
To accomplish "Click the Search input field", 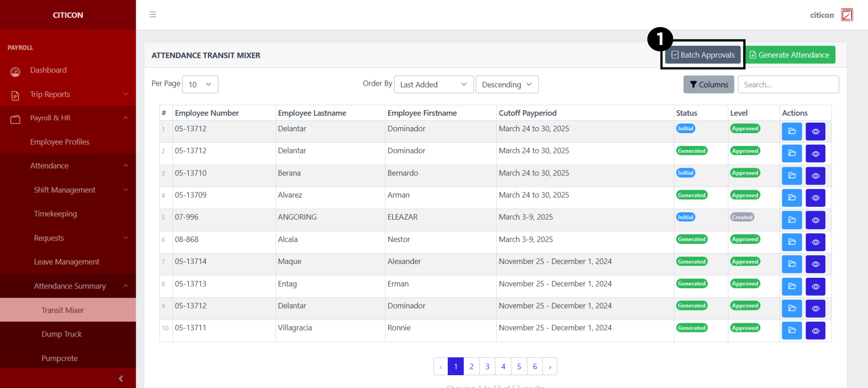I will [x=788, y=84].
